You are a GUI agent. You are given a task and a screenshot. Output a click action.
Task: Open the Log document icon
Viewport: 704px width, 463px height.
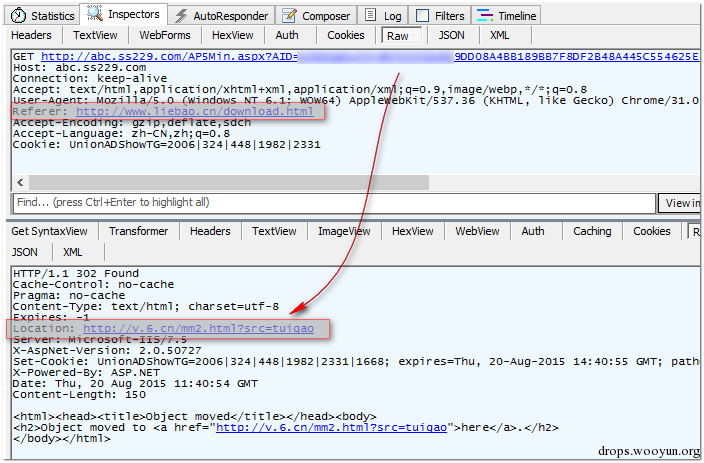pos(370,15)
